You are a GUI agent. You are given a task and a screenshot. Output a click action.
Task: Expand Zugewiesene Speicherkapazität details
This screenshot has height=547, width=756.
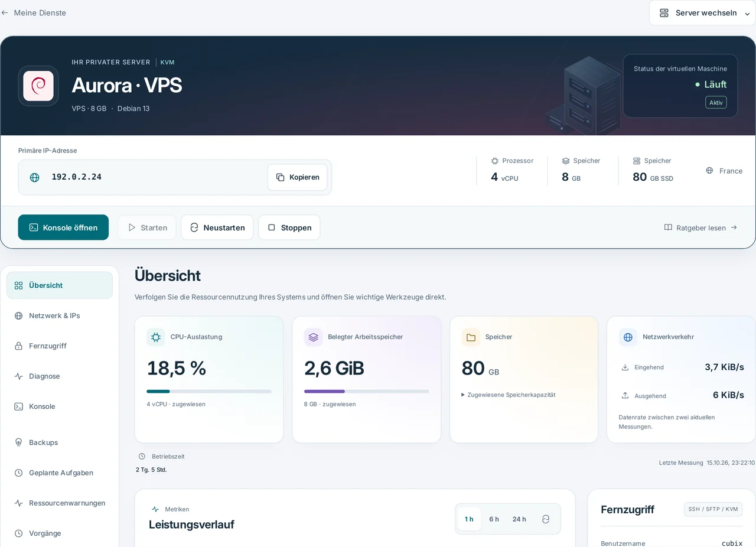coord(509,395)
